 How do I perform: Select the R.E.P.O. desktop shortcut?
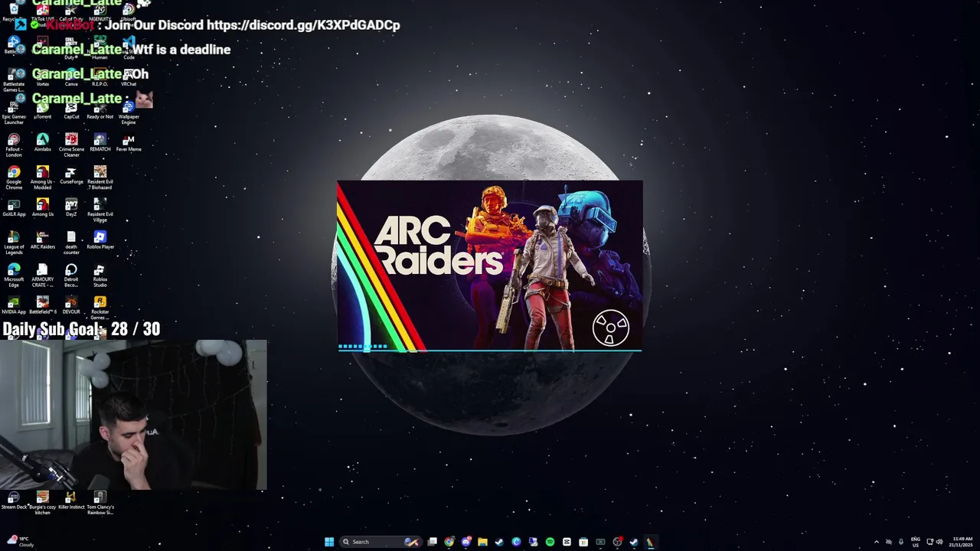pyautogui.click(x=100, y=78)
